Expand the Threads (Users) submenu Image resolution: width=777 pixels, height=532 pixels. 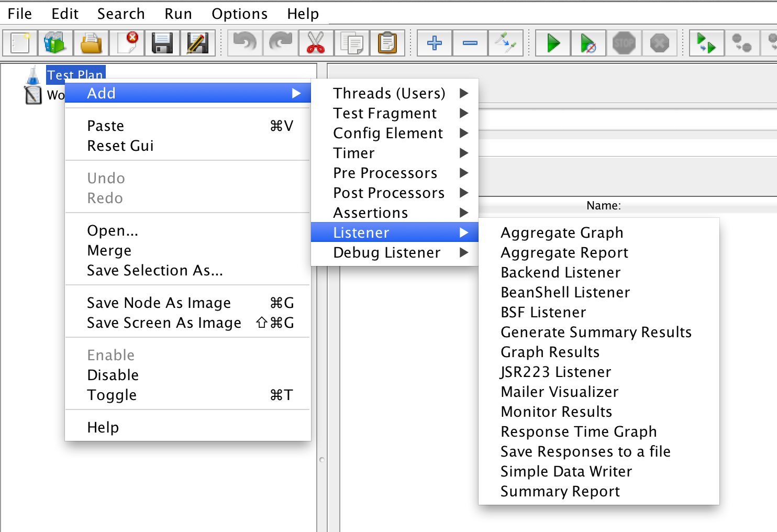389,93
